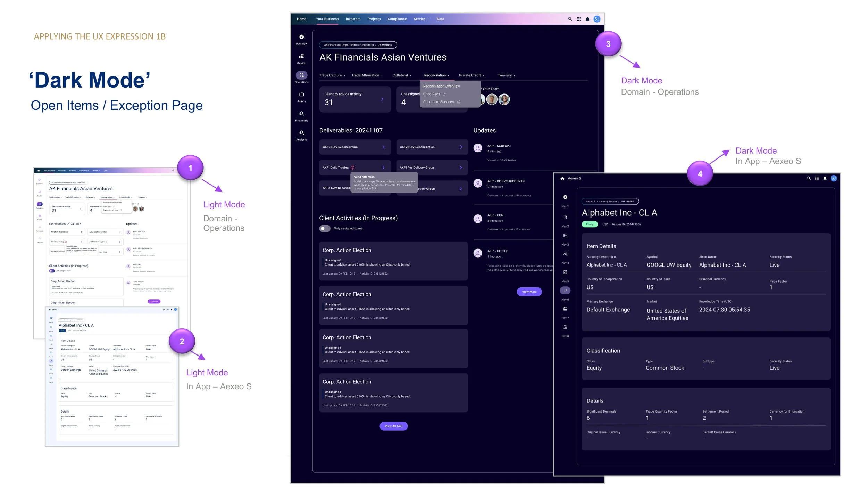The height and width of the screenshot is (489, 868).
Task: Open the Treasury dropdown tab
Action: [x=506, y=75]
